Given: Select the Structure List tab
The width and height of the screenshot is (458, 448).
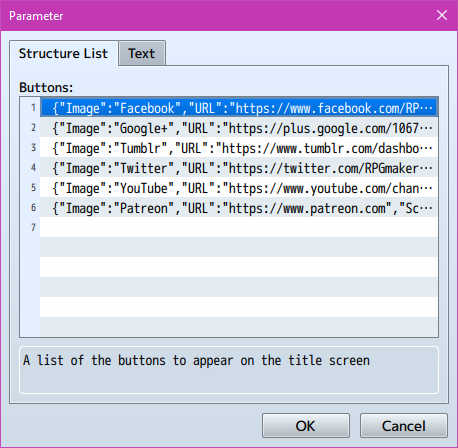Looking at the screenshot, I should point(64,53).
